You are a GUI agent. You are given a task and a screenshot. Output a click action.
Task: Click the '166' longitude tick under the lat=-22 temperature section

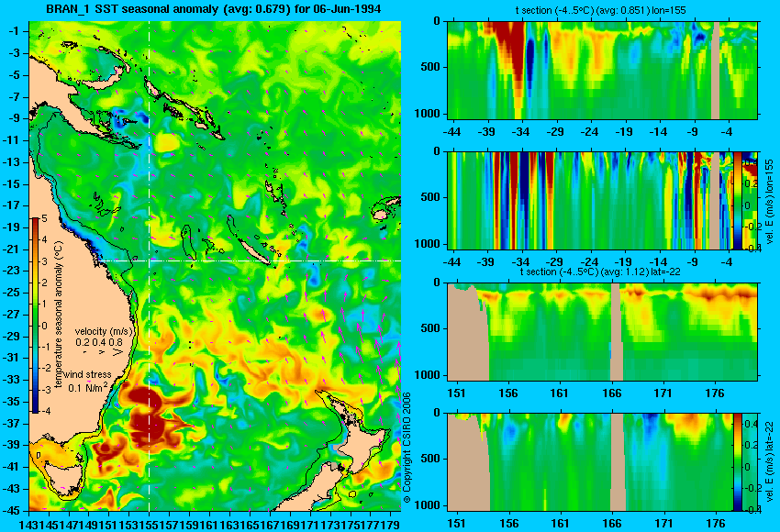(x=611, y=393)
